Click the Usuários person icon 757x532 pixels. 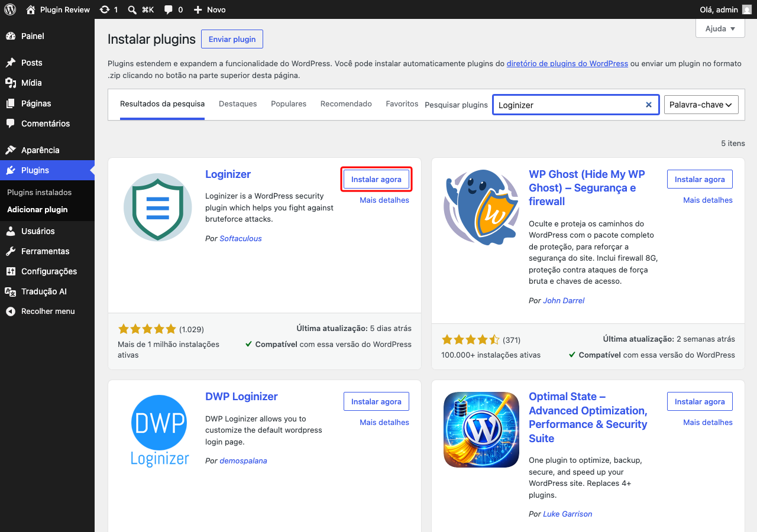11,231
